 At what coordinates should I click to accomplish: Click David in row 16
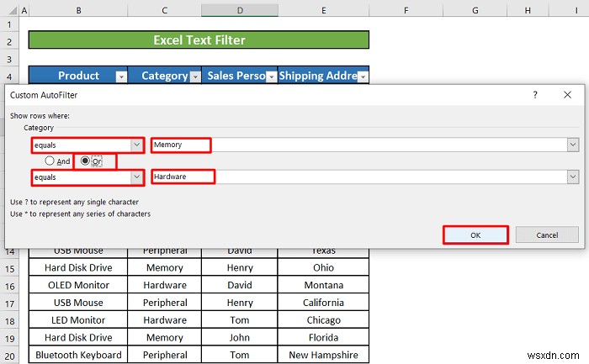240,285
